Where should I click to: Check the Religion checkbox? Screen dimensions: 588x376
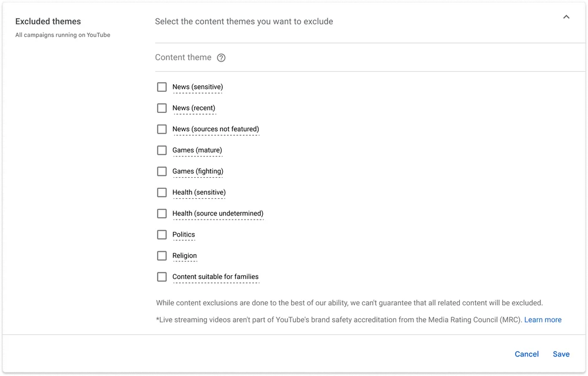(162, 256)
